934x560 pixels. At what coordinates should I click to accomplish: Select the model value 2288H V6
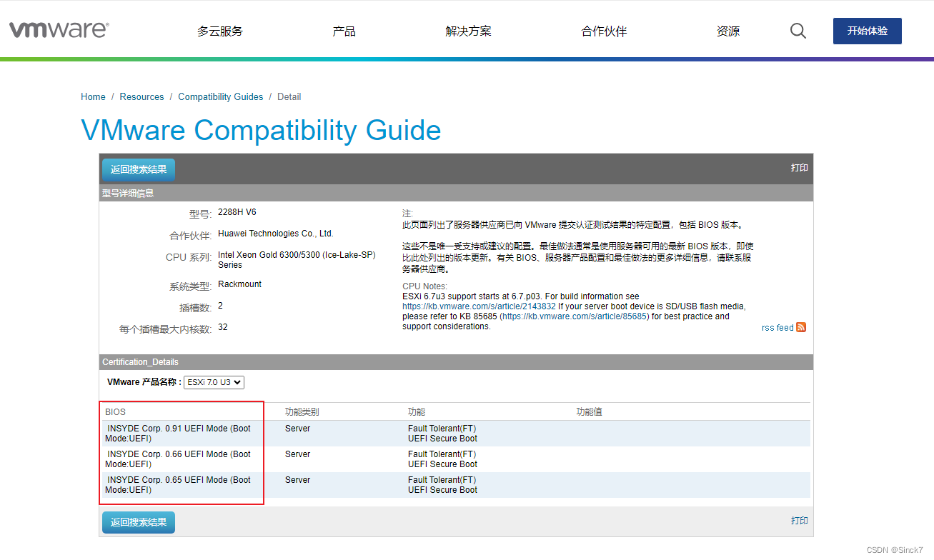click(237, 212)
